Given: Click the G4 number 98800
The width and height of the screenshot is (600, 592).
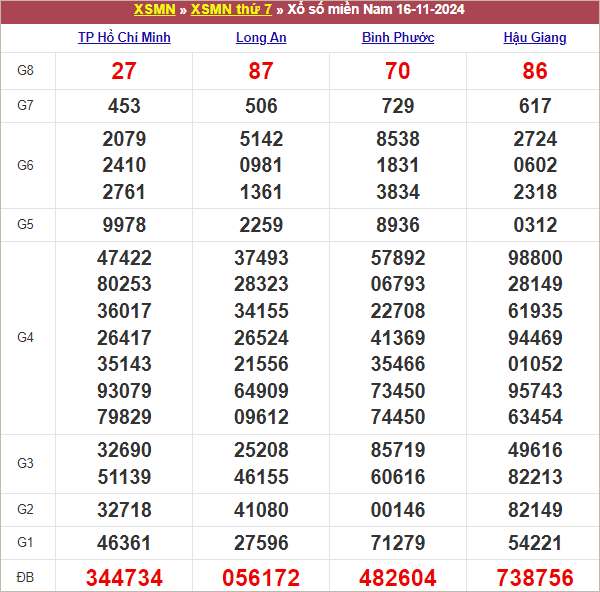Looking at the screenshot, I should click(535, 258).
